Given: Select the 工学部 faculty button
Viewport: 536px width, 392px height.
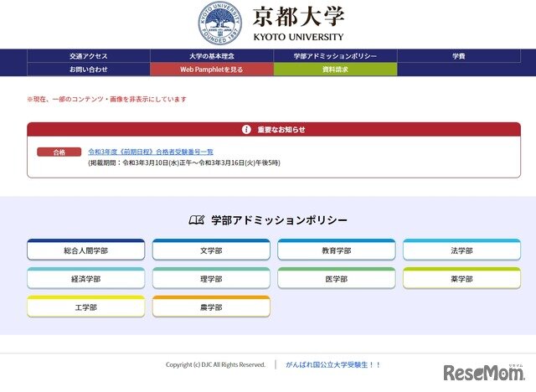Looking at the screenshot, I should pos(85,307).
